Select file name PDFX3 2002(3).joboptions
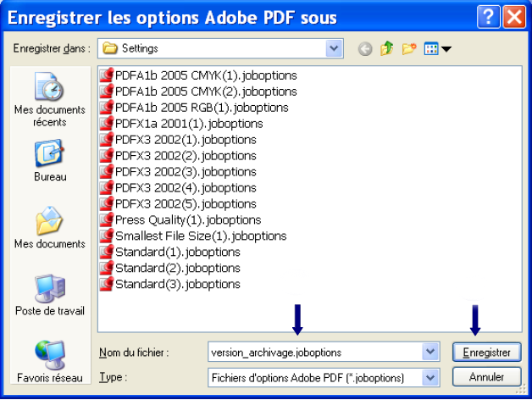The image size is (532, 400). point(186,171)
